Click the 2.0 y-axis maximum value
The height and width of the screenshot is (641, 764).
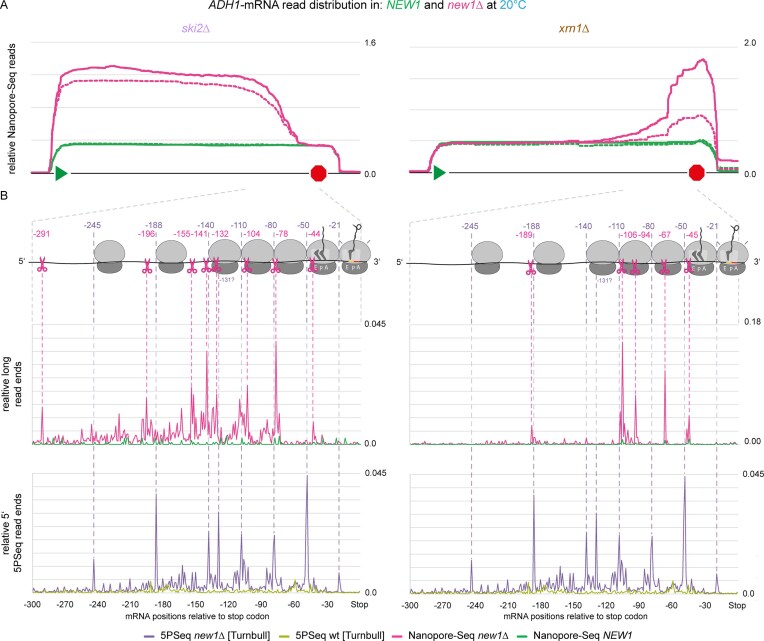(x=750, y=43)
